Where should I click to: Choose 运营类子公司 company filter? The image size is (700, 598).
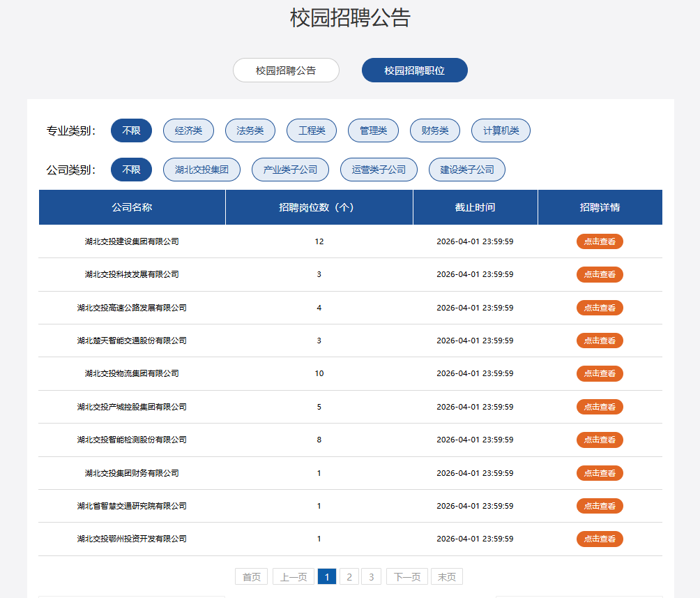pyautogui.click(x=379, y=170)
